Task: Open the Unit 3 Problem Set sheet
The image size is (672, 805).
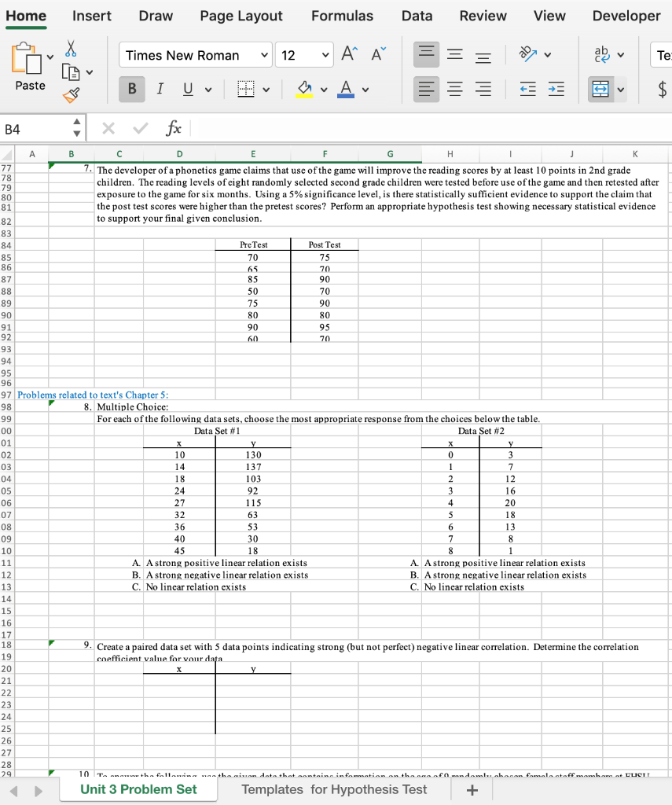Action: 138,788
